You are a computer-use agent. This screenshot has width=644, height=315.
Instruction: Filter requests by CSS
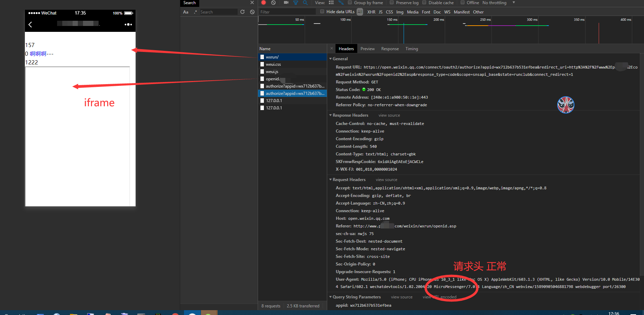click(389, 12)
